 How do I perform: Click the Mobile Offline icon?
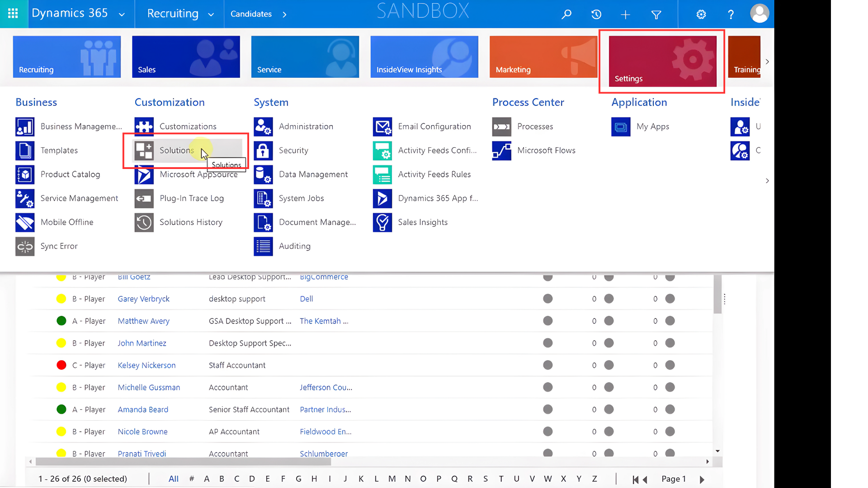click(25, 222)
